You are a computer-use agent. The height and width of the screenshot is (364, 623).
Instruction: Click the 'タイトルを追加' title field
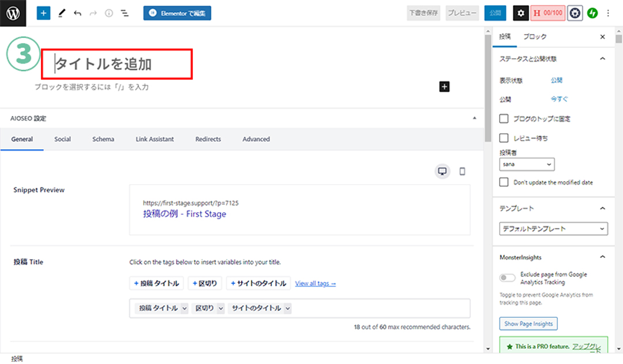click(x=117, y=64)
